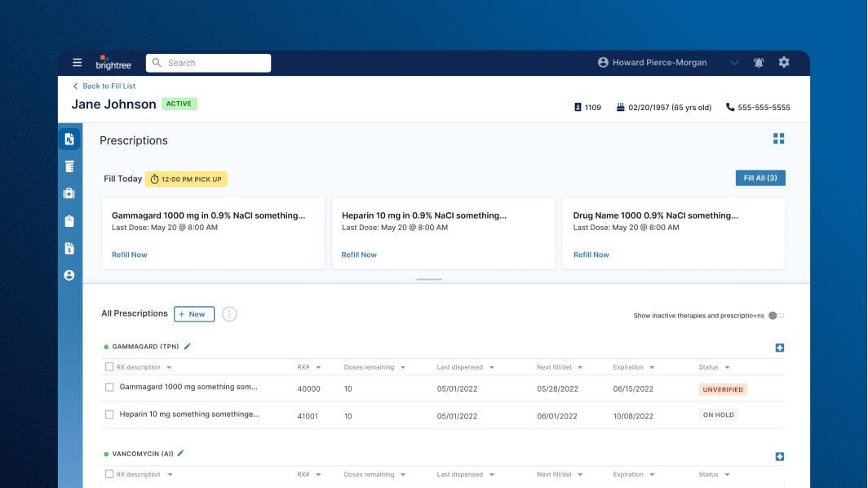Viewport: 868px width, 488px height.
Task: Click the ACTIVE badge next to Jane Johnson
Action: click(179, 104)
